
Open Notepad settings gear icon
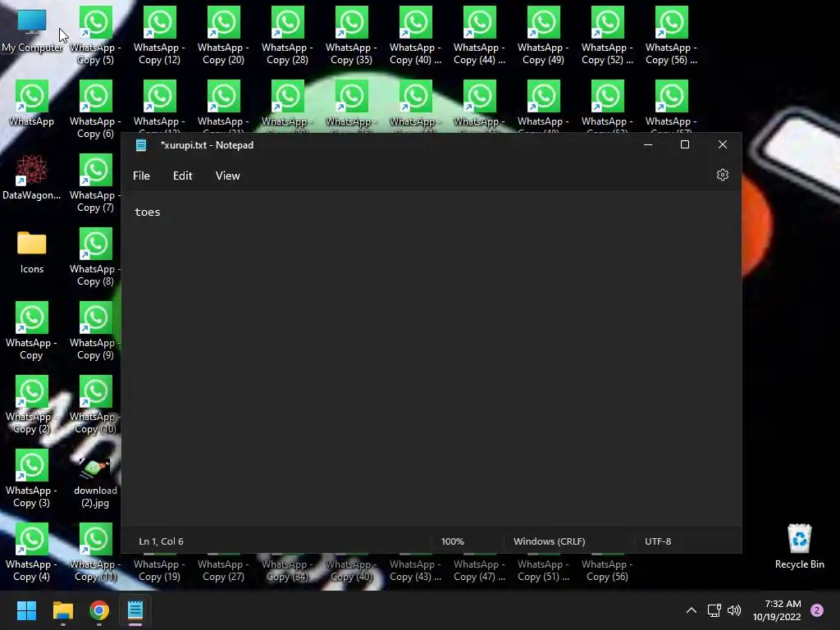[x=722, y=176]
